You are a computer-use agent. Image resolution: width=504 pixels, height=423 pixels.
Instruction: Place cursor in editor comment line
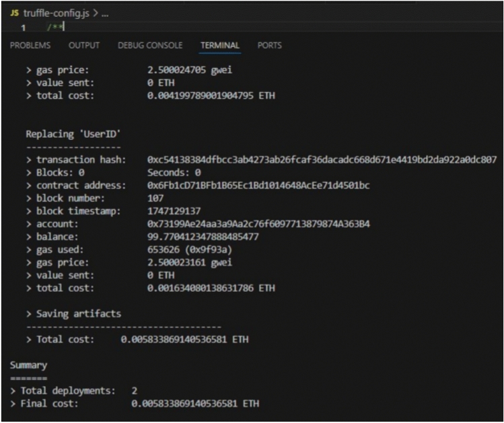(55, 27)
